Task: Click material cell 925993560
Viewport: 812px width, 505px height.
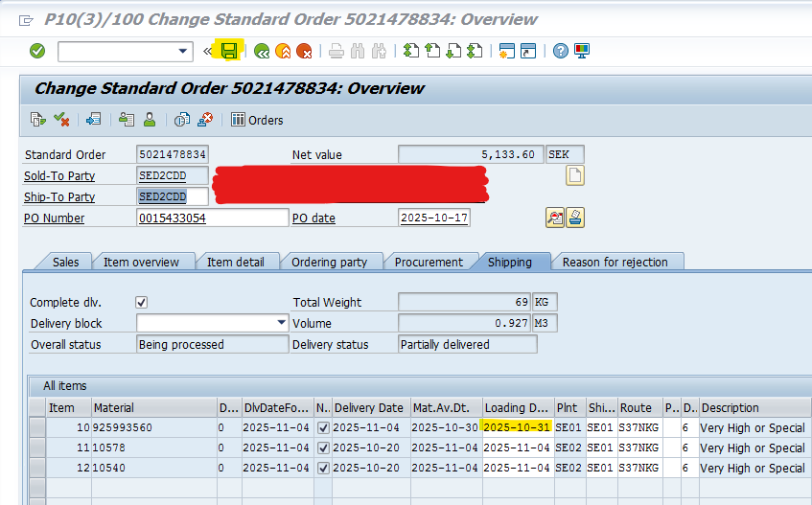Action: click(x=154, y=428)
